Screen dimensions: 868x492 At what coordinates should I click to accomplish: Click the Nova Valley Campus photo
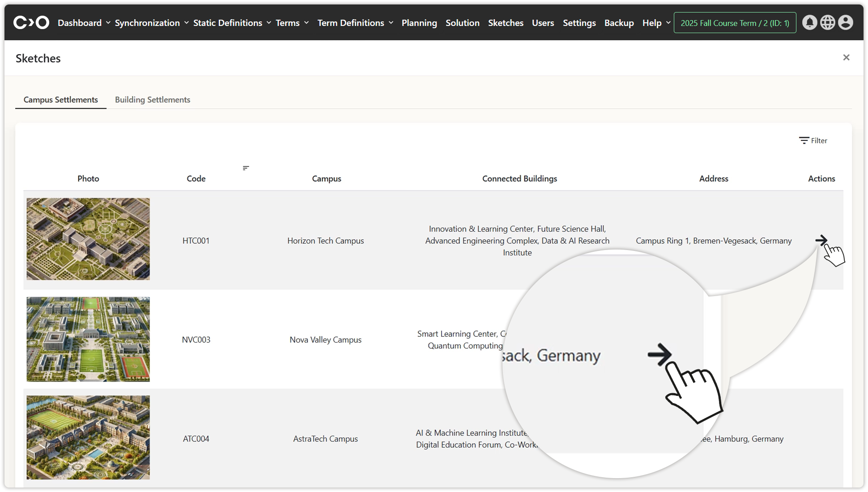click(x=88, y=339)
